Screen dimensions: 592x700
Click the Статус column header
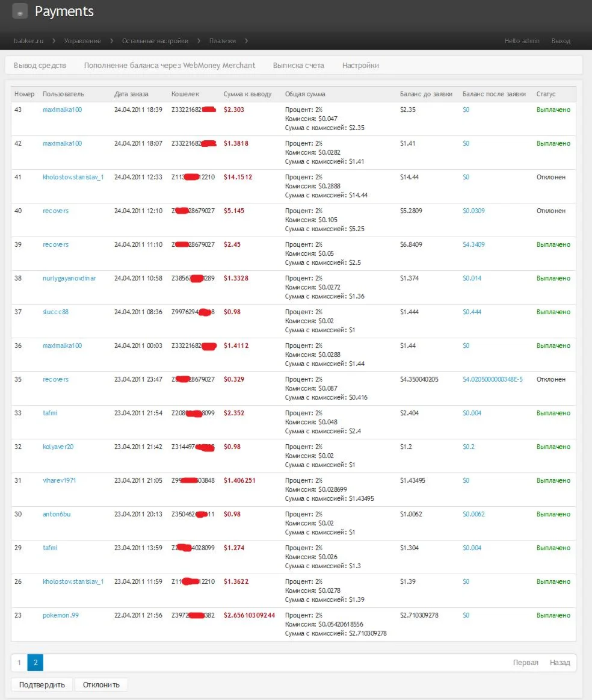[546, 94]
